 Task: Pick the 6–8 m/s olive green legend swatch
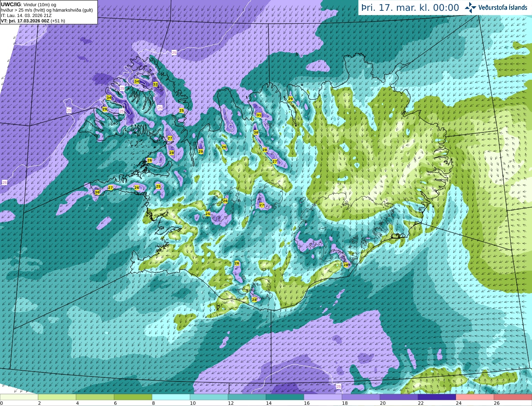click(133, 397)
